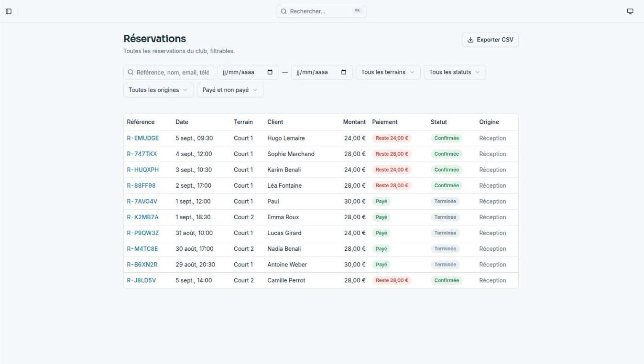
Task: Click the Statut column header
Action: click(439, 122)
